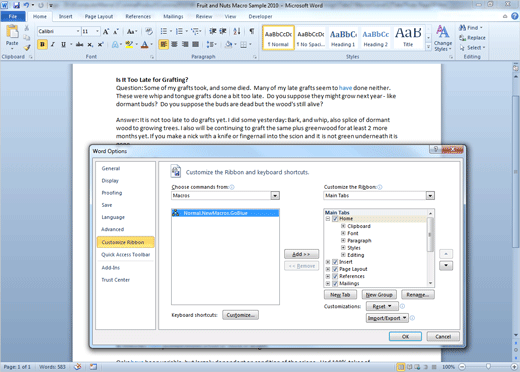Open the font name Calibri dropdown
Screen dimensions: 520x372
[x=78, y=31]
